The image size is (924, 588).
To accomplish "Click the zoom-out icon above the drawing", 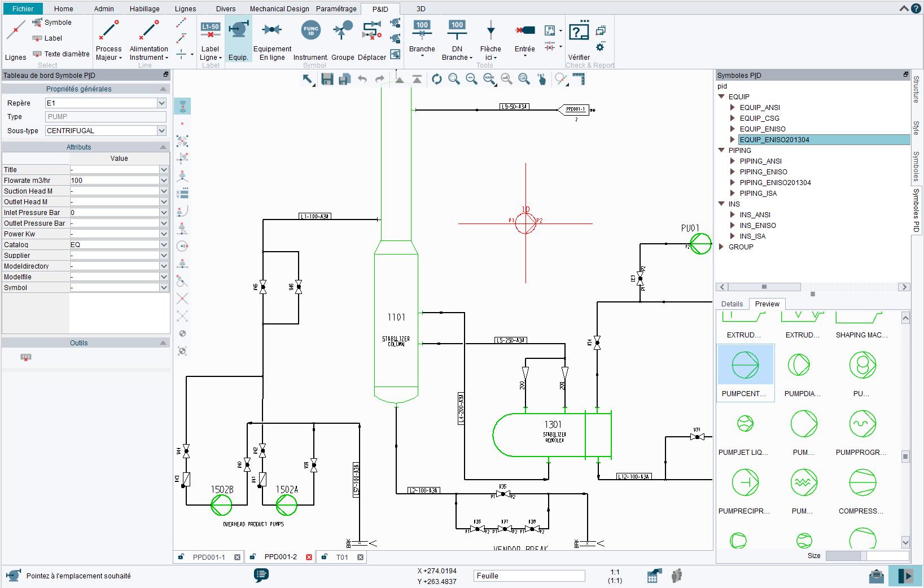I will pyautogui.click(x=471, y=79).
